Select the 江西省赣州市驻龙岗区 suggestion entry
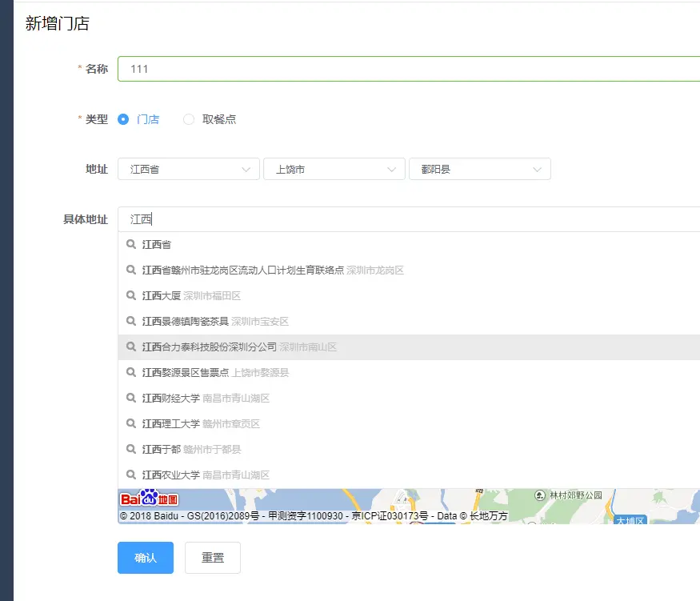This screenshot has height=601, width=700. pos(240,270)
